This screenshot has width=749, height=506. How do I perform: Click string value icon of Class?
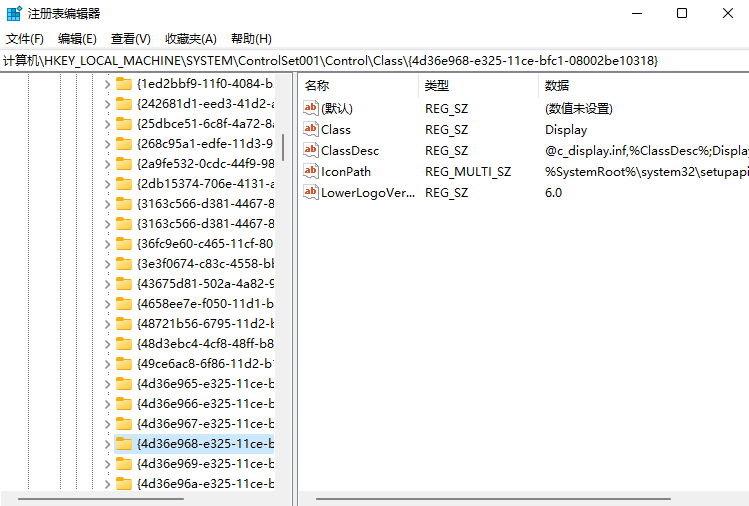coord(310,129)
